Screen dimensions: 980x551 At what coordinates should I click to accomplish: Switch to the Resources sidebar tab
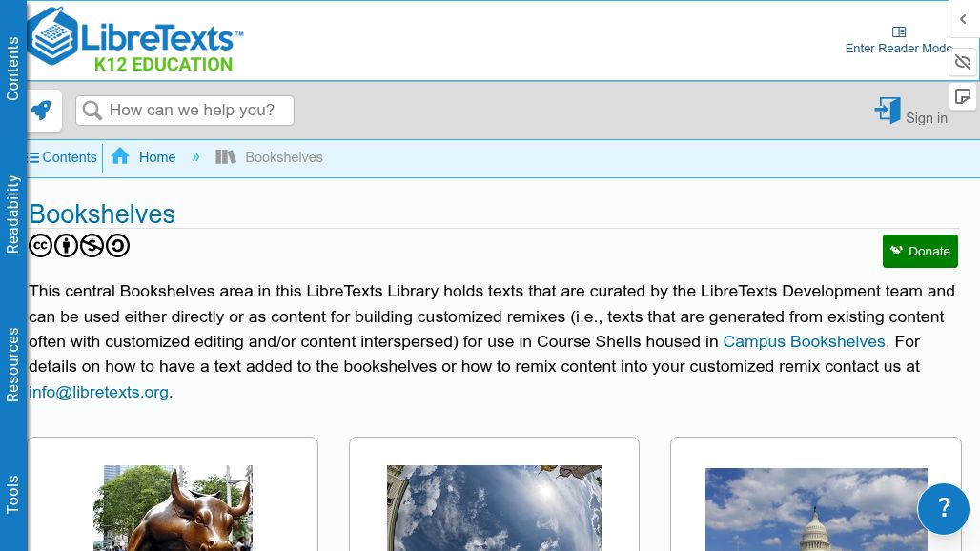click(12, 363)
